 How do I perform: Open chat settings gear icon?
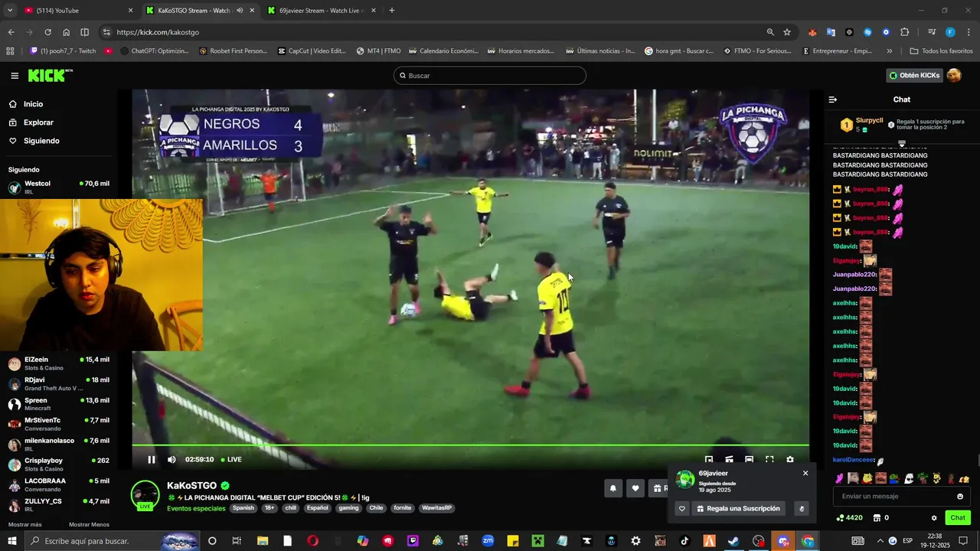pos(934,518)
